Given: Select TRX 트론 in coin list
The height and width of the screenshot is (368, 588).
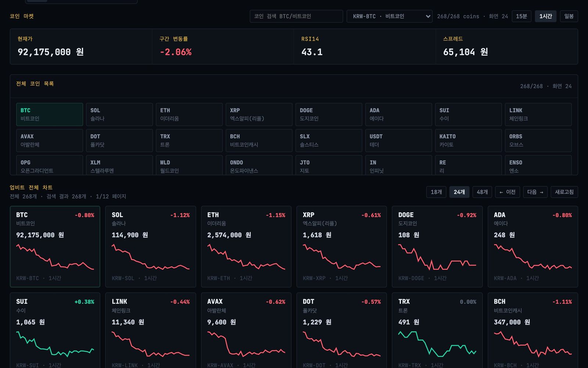Looking at the screenshot, I should (189, 141).
